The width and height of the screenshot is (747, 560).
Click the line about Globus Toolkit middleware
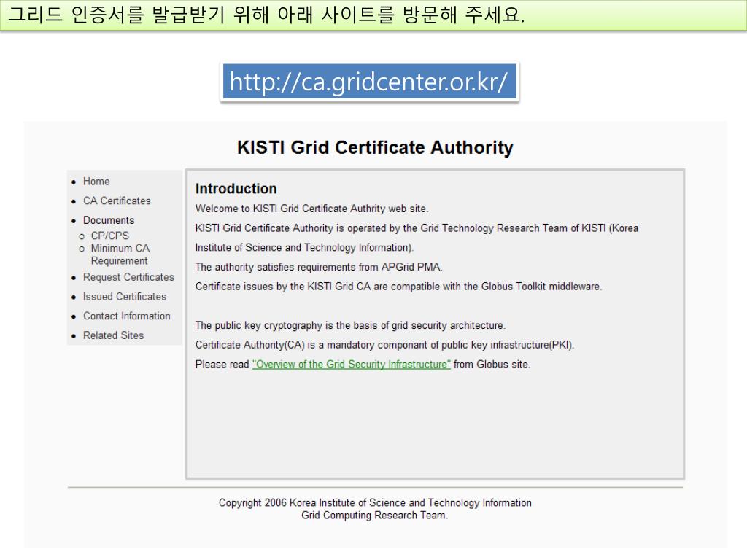pos(399,287)
